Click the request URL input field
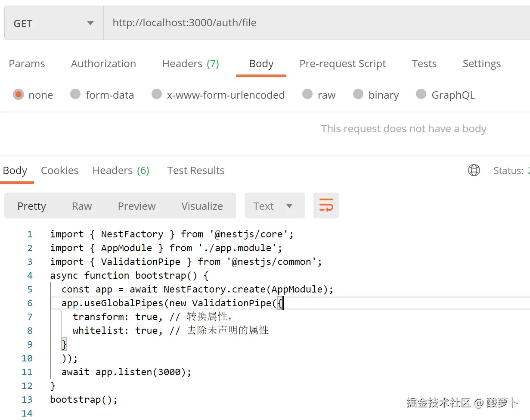The image size is (530, 420). pyautogui.click(x=316, y=23)
